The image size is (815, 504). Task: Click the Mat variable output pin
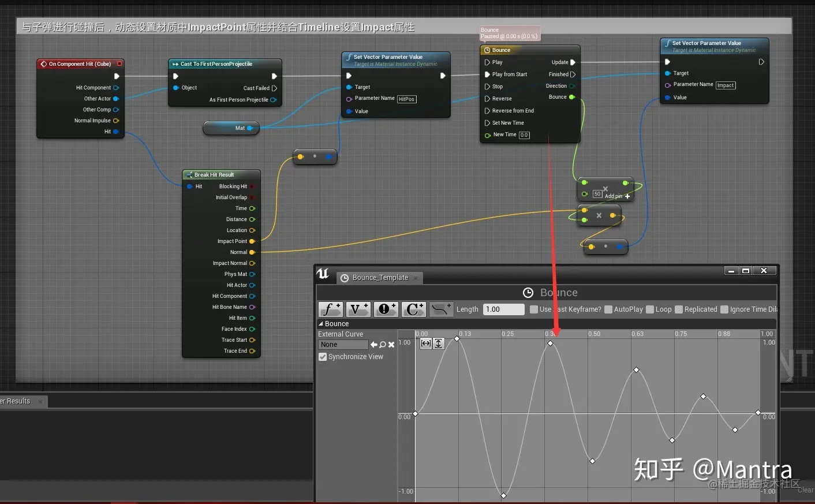click(x=250, y=128)
